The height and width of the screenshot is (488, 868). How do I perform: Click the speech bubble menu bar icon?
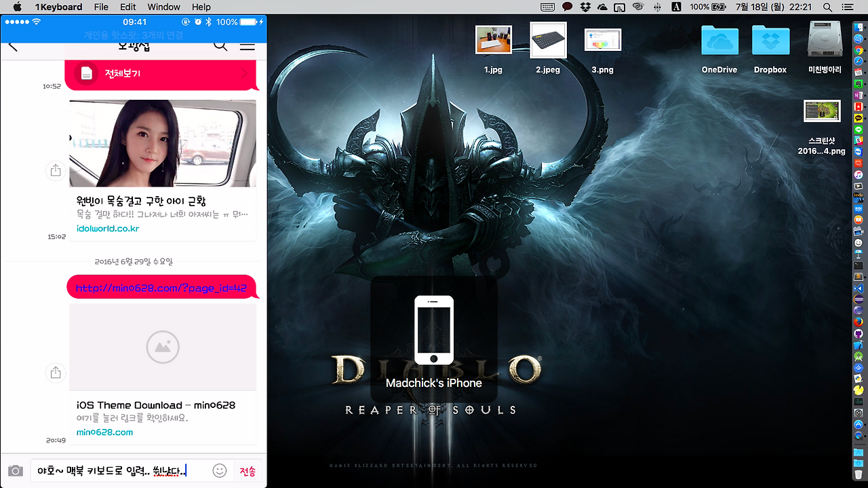click(568, 7)
